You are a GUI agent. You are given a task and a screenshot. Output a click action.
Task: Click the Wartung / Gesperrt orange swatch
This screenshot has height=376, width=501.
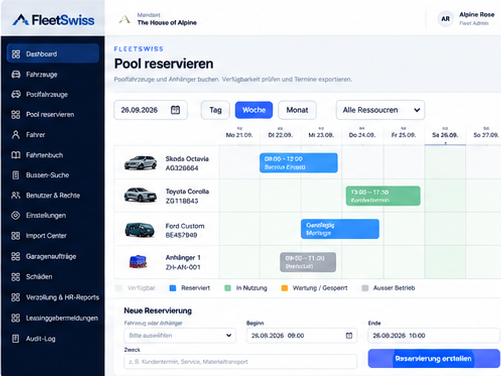tap(284, 288)
